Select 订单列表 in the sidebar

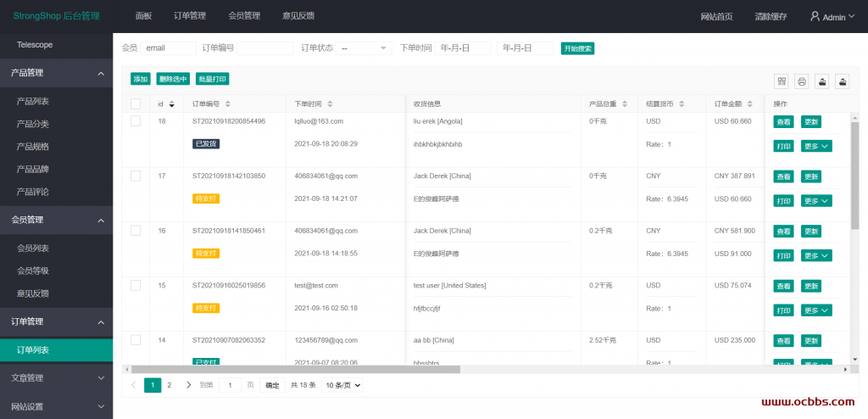click(57, 350)
